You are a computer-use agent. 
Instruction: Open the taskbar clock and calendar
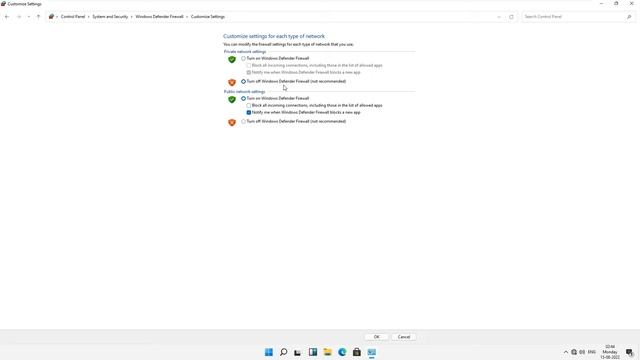(x=610, y=352)
